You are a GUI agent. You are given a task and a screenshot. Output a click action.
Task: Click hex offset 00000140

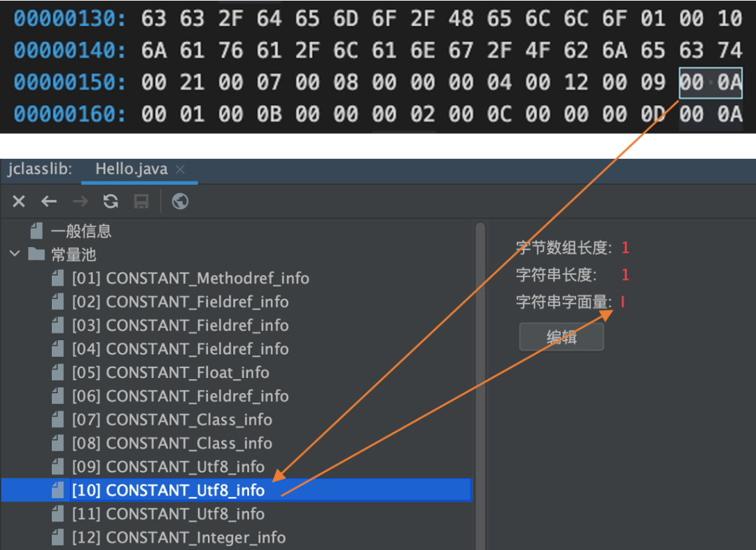tap(70, 50)
